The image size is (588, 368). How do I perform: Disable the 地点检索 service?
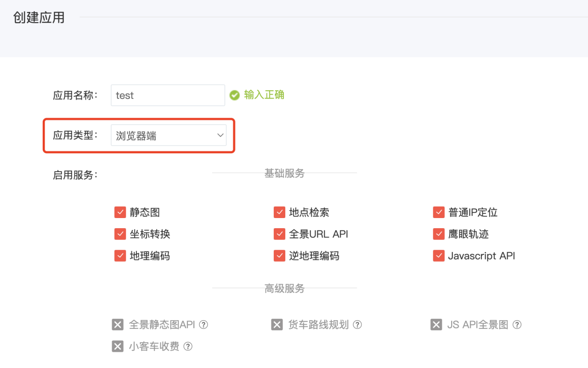279,212
